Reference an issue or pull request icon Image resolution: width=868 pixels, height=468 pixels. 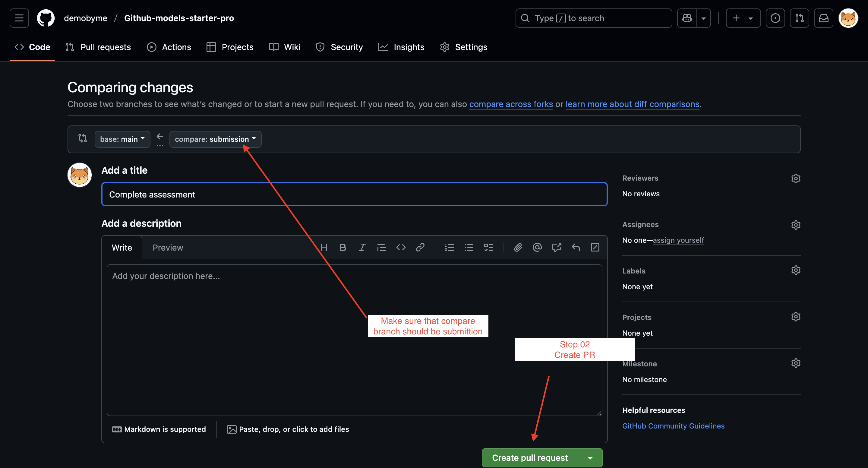pos(556,247)
